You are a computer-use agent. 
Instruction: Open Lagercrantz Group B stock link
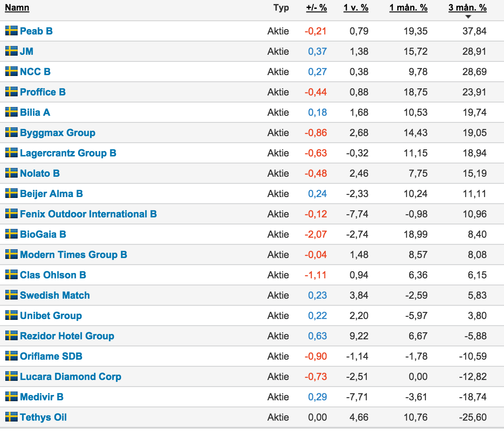(x=68, y=153)
